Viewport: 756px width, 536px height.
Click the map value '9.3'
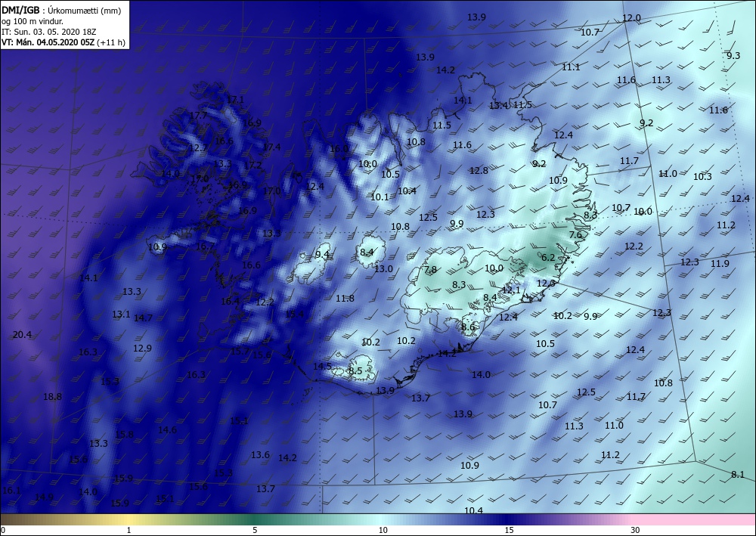click(x=733, y=55)
